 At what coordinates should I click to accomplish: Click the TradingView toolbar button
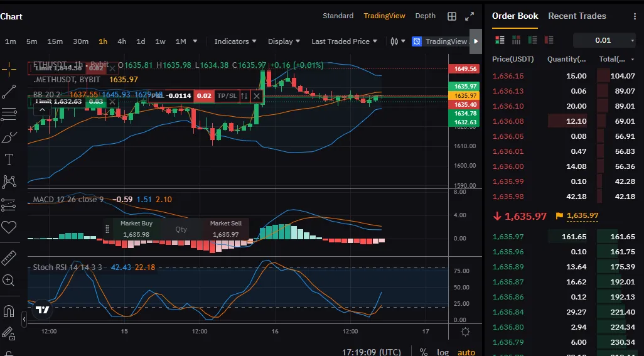440,41
